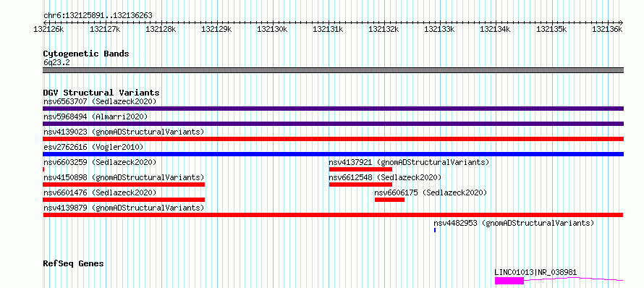Click the nsv4482953 small blue marker
Viewport: 644px width, 288px height.
(x=435, y=230)
